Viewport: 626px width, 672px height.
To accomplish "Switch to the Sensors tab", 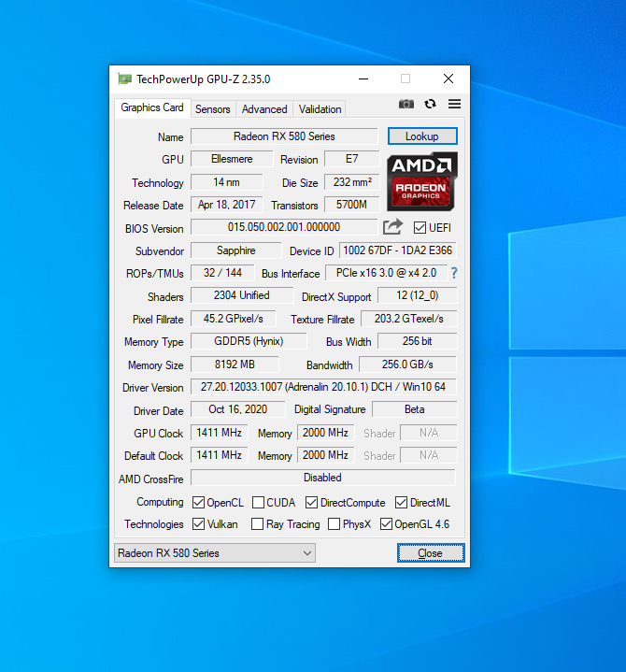I will pos(212,109).
